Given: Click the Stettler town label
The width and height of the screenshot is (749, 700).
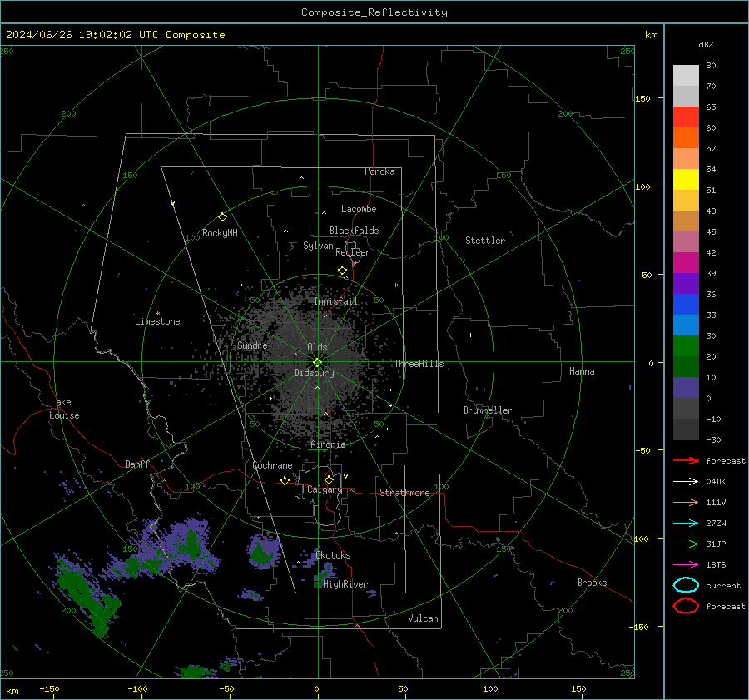Looking at the screenshot, I should [485, 241].
